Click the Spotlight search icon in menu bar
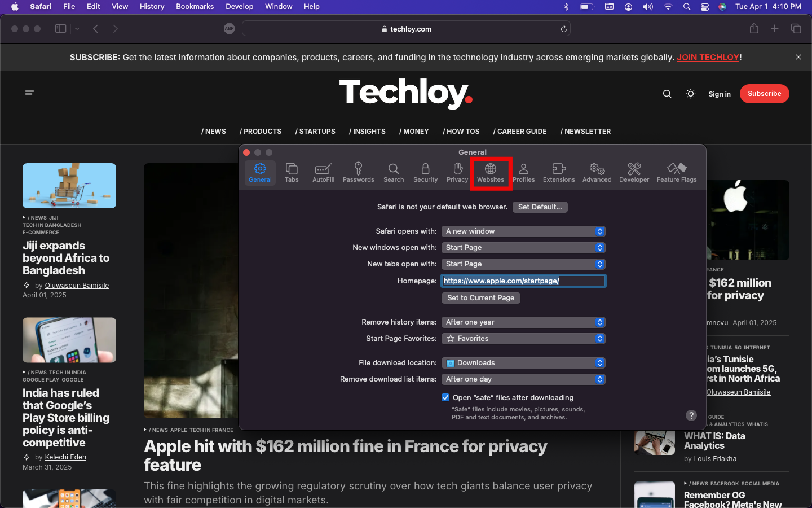This screenshot has width=812, height=508. [x=687, y=7]
